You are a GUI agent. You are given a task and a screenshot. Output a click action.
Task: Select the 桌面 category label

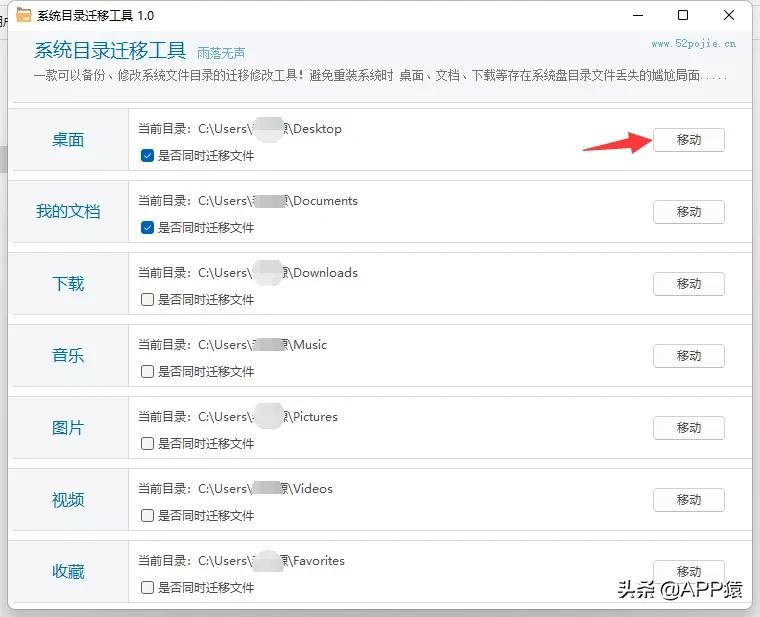tap(68, 140)
